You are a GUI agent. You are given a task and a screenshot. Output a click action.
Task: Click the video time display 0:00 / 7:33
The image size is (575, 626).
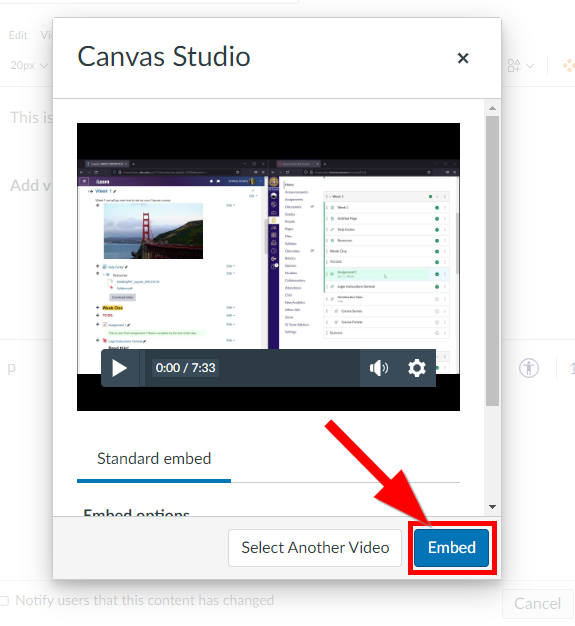[x=185, y=368]
